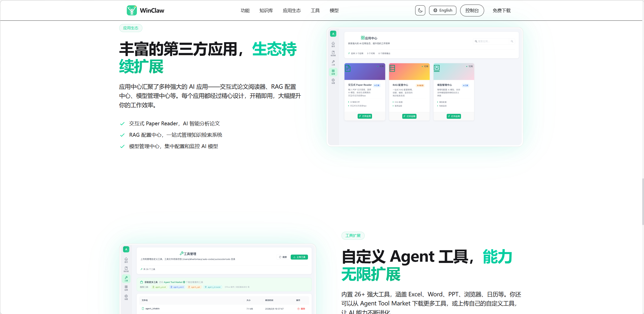
Task: Click the 模型管理中心 card's 打开应用 button
Action: click(454, 116)
